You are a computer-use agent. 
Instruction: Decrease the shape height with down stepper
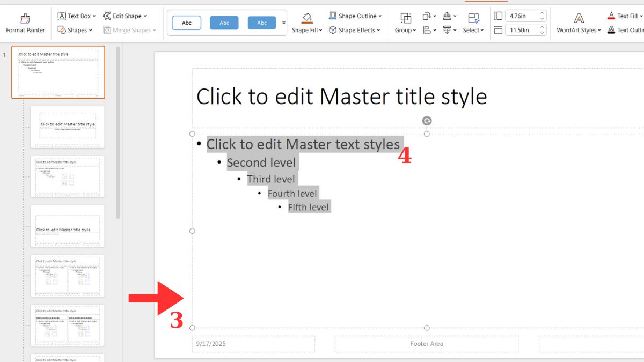542,19
